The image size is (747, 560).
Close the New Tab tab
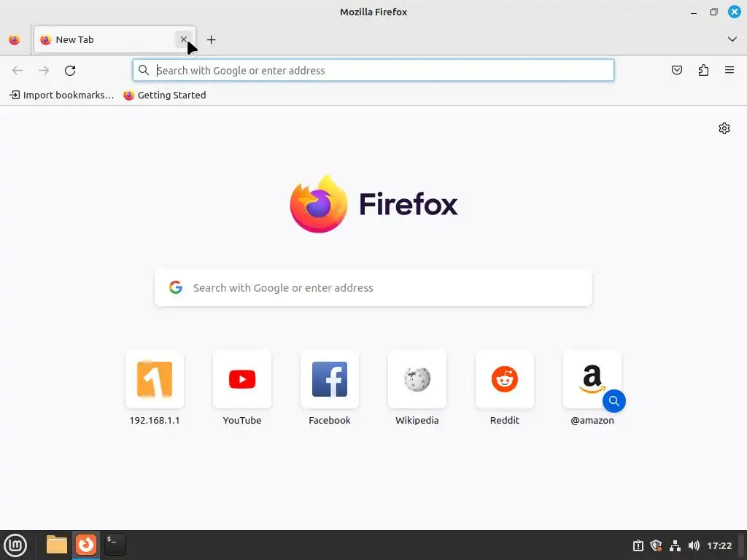(183, 39)
